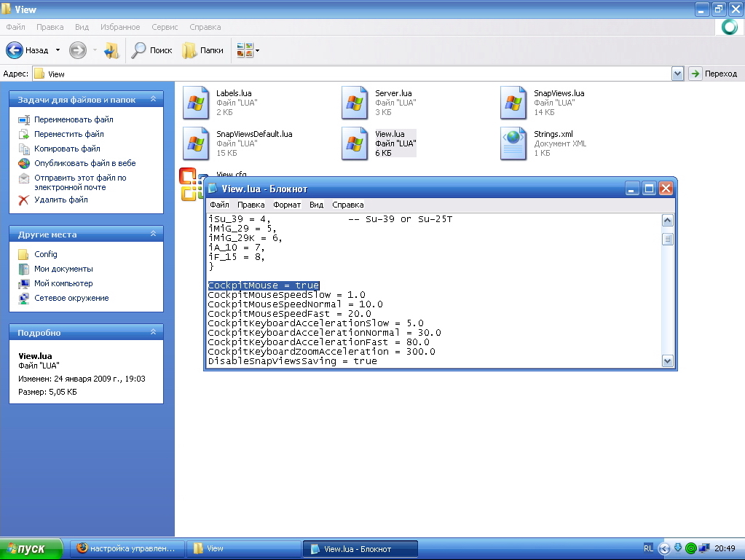Select the SnapViewsDefault.lua file icon

click(x=196, y=143)
